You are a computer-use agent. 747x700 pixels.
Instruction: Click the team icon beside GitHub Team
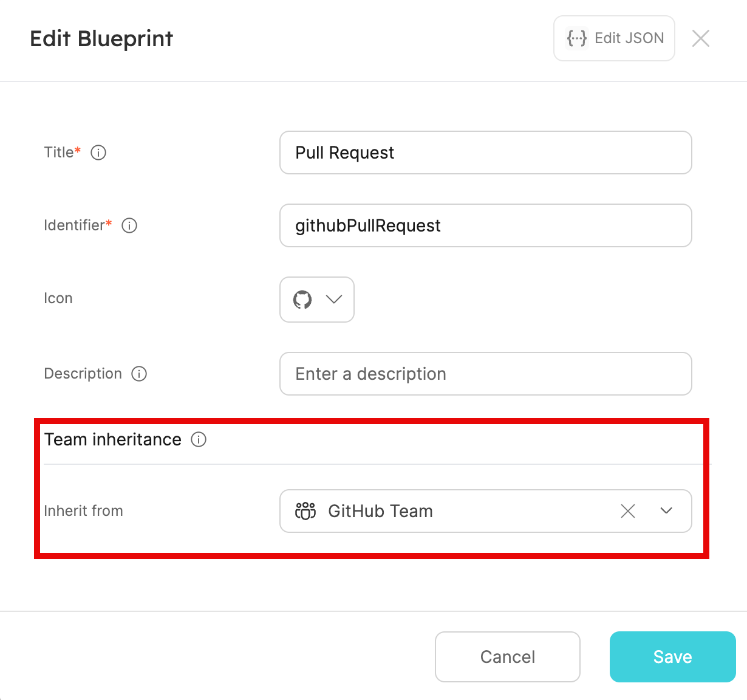point(305,511)
